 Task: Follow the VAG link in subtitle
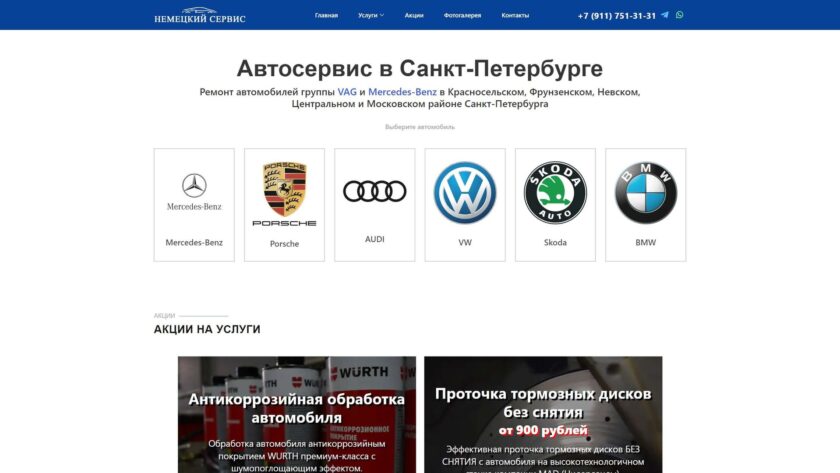pos(347,92)
